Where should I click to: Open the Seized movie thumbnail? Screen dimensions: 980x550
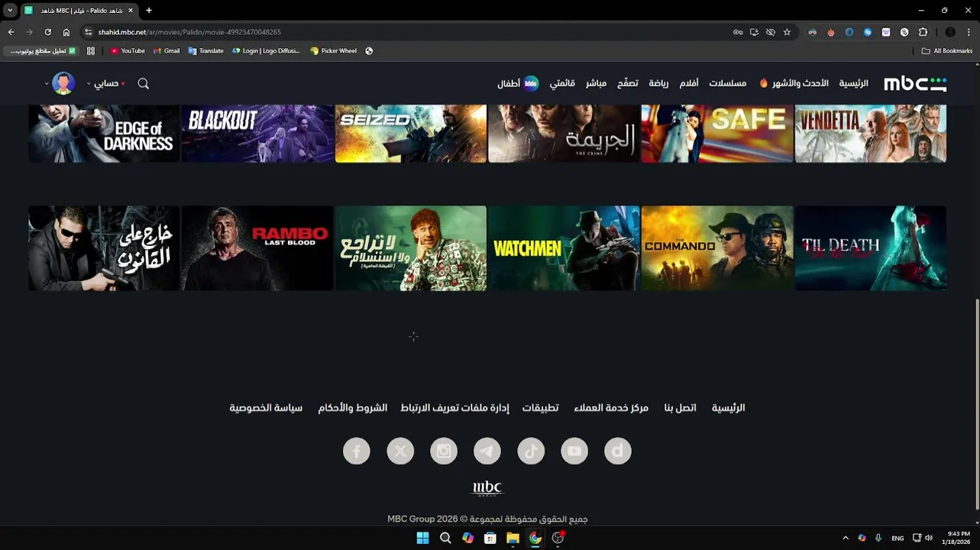411,134
